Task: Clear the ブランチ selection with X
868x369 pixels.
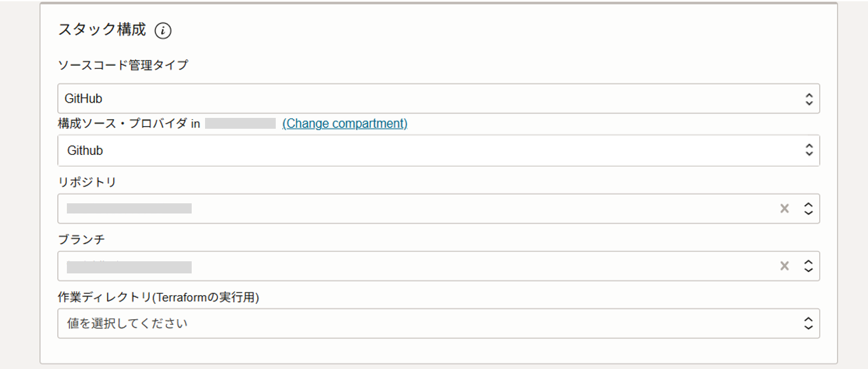Action: pyautogui.click(x=785, y=266)
